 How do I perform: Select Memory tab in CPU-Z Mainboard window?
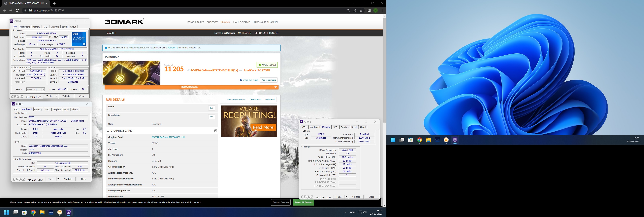click(x=38, y=109)
